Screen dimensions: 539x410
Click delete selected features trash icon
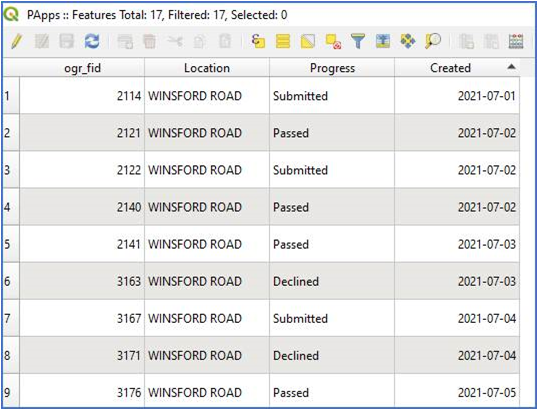coord(150,42)
